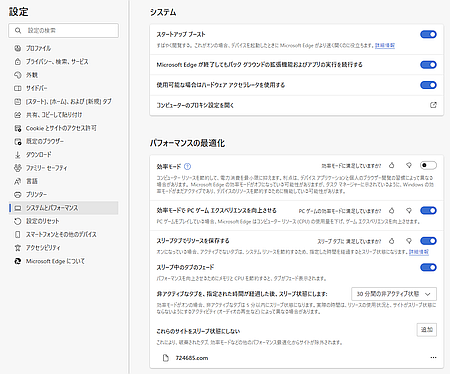Toggle PC ゲーム エクスペリエンス improvement switch
This screenshot has width=450, height=374.
click(428, 211)
